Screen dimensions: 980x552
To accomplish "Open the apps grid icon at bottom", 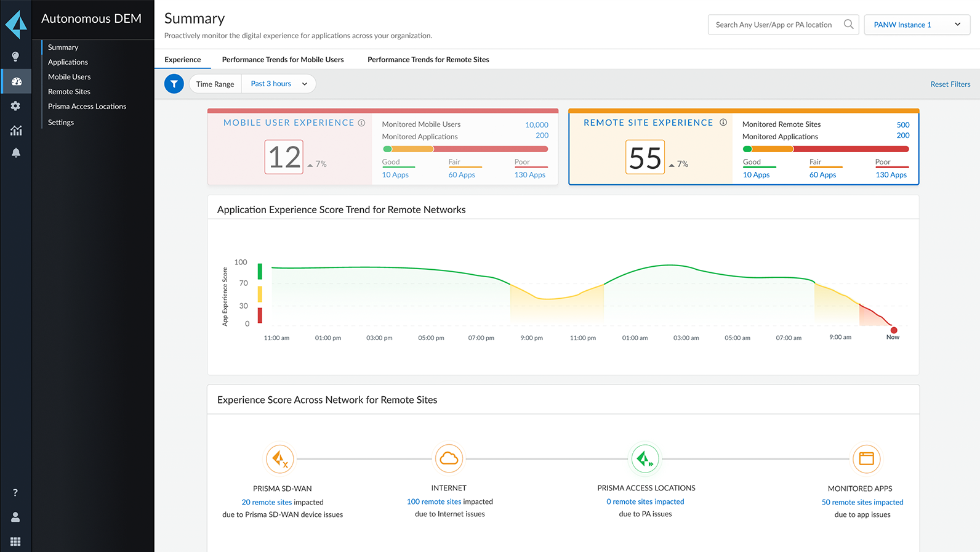I will [x=15, y=542].
